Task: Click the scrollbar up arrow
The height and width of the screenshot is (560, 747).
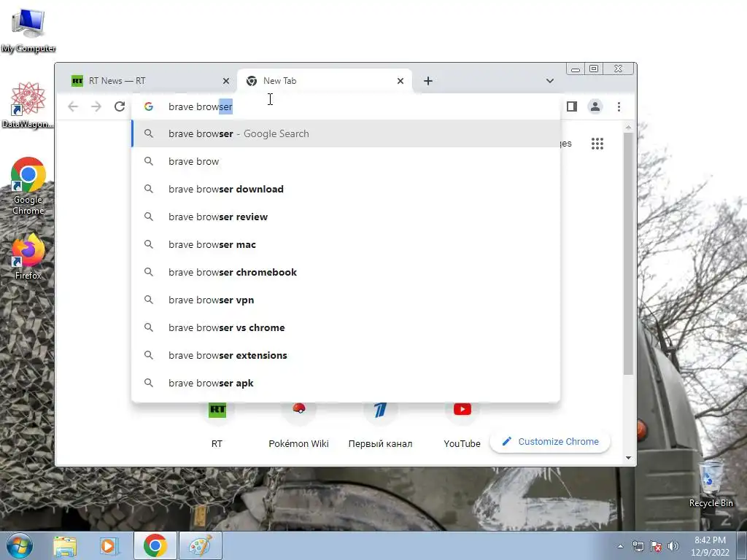Action: pyautogui.click(x=628, y=128)
